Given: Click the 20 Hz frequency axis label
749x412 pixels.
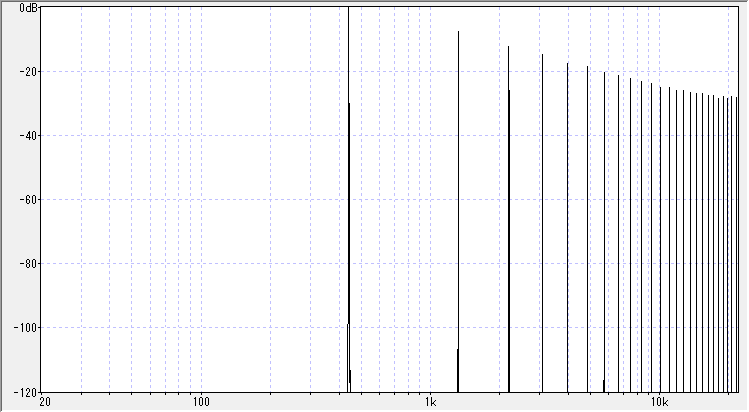Looking at the screenshot, I should (44, 402).
